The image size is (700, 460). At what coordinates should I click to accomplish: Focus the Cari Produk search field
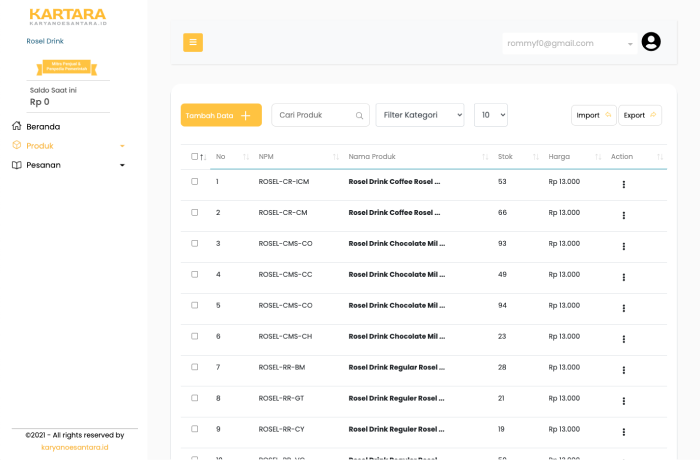click(x=320, y=115)
